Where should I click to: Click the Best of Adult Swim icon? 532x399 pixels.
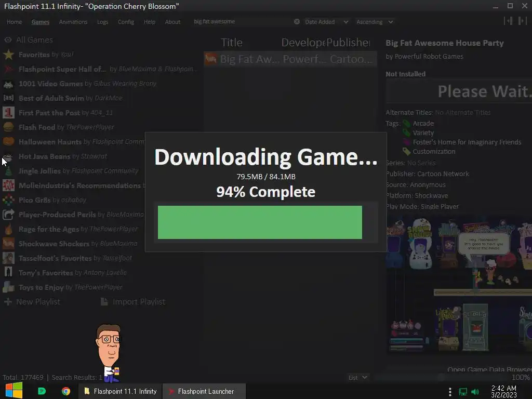click(x=8, y=98)
